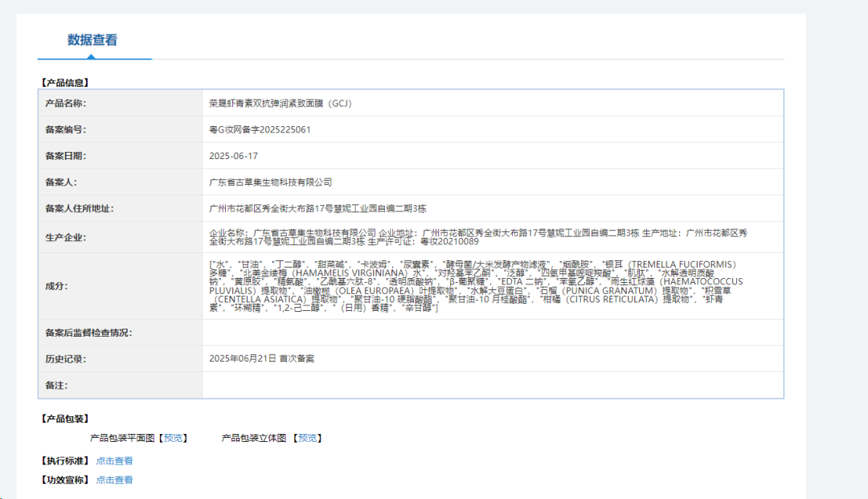Click the 备案日期 label cell
The width and height of the screenshot is (868, 499).
tap(120, 156)
